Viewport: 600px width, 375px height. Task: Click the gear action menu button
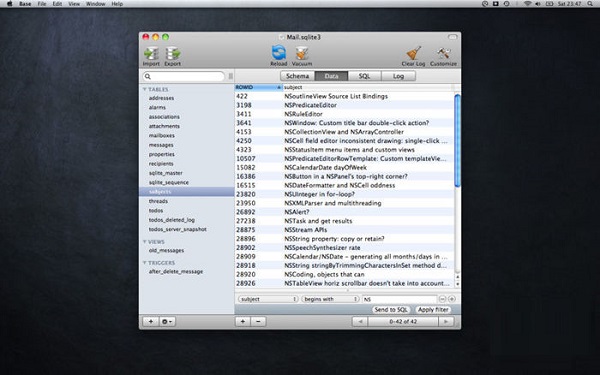pyautogui.click(x=168, y=321)
